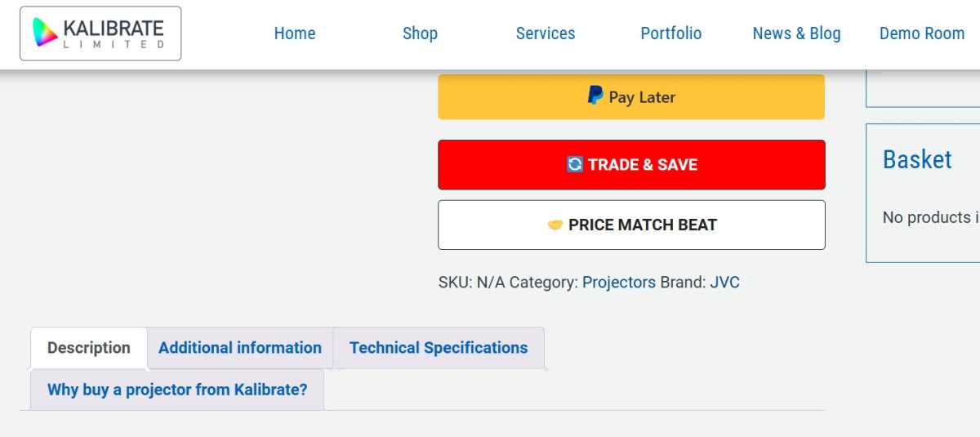Follow the JVC brand link
Screen dimensions: 980x437
(724, 283)
